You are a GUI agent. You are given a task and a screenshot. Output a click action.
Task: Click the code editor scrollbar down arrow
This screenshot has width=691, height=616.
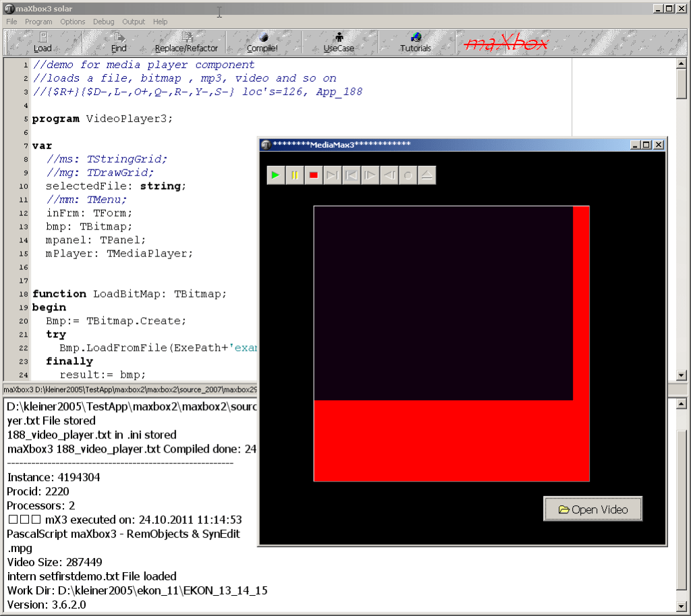682,375
